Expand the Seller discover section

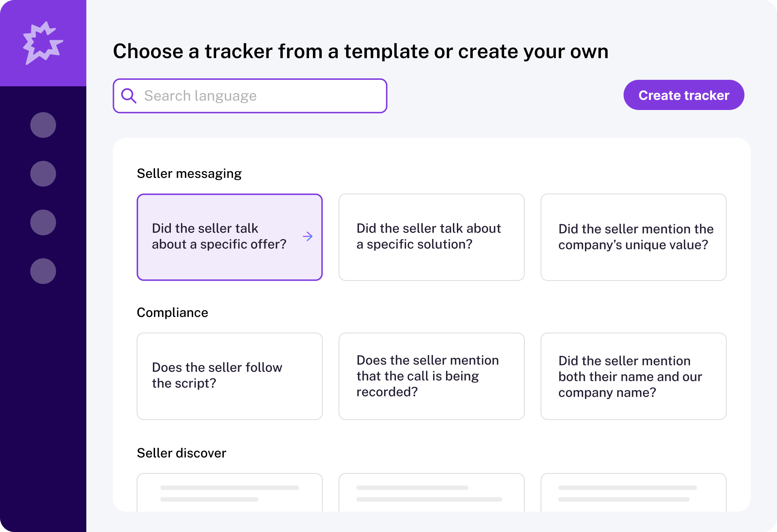pos(181,453)
